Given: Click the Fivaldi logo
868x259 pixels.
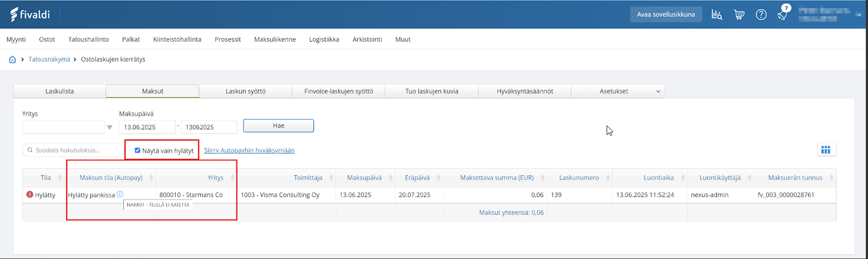Looking at the screenshot, I should pos(30,14).
